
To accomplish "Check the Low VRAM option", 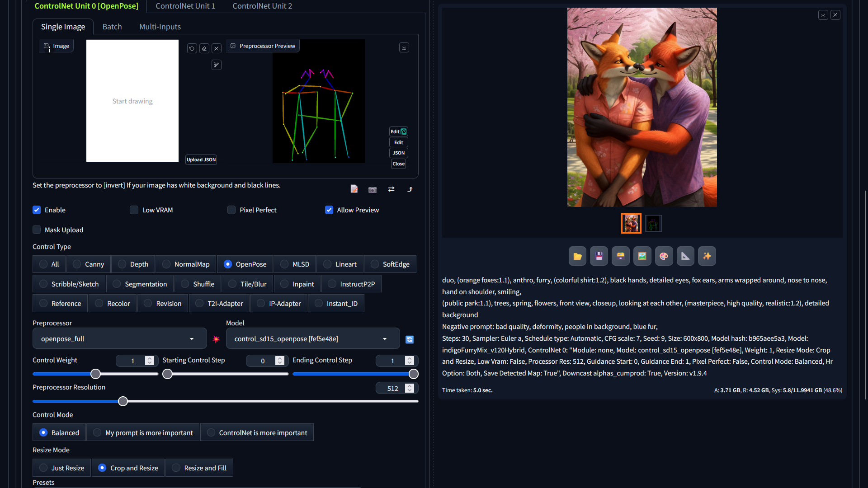I will [x=134, y=210].
